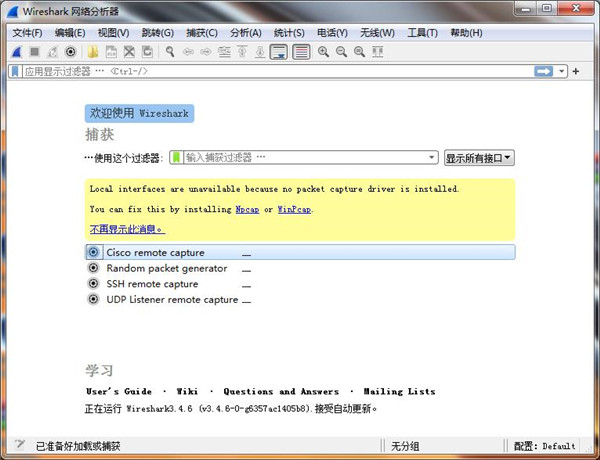Image resolution: width=600 pixels, height=460 pixels.
Task: Open the 捕获(C) menu
Action: pyautogui.click(x=202, y=33)
